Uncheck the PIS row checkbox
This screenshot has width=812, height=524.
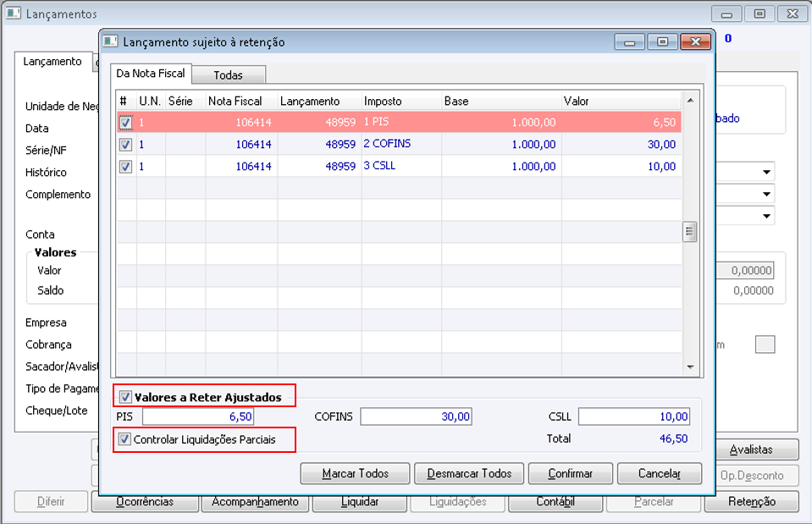pos(126,123)
